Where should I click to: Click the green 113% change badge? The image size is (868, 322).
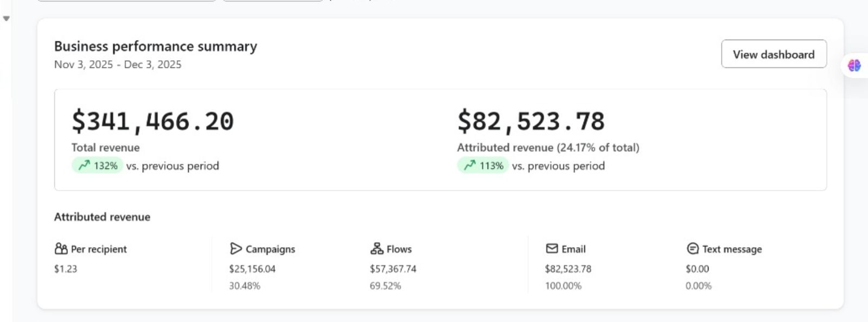pos(483,165)
